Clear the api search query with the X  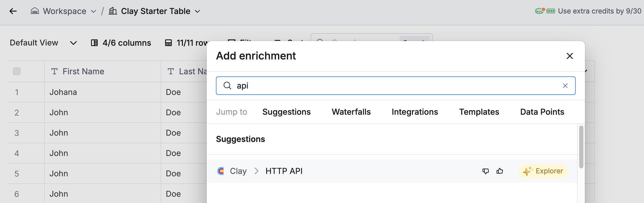[565, 86]
